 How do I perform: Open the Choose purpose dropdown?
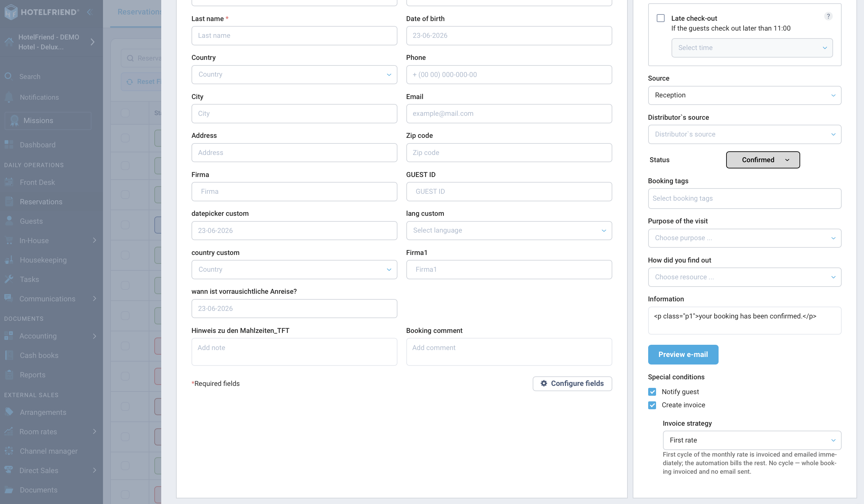(x=744, y=238)
